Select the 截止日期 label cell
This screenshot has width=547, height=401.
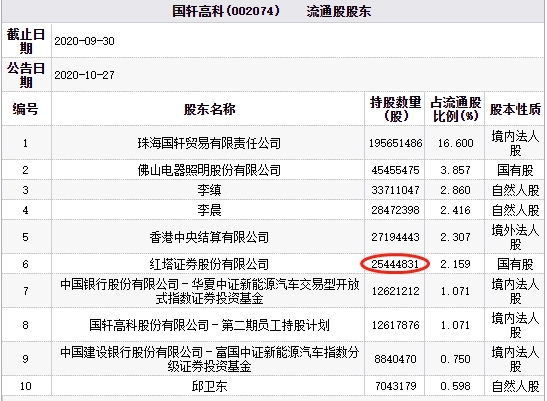click(x=26, y=41)
